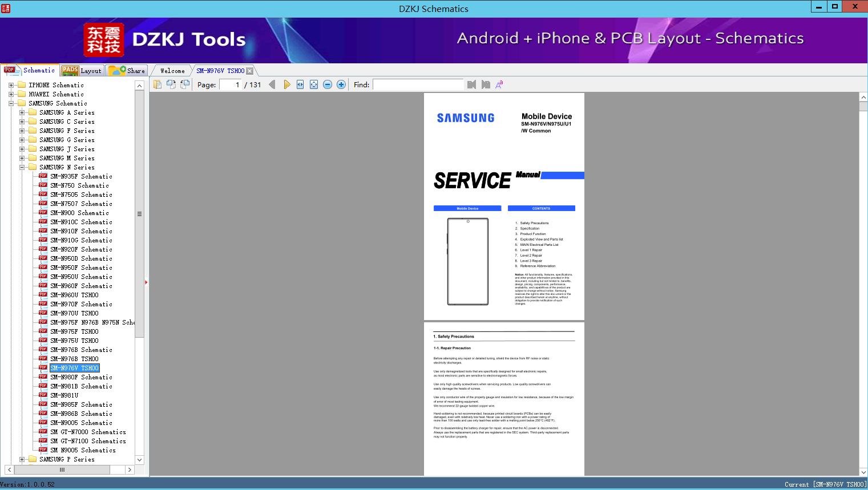The width and height of the screenshot is (868, 490).
Task: Expand SAMSUNG M Series folder
Action: pos(22,158)
